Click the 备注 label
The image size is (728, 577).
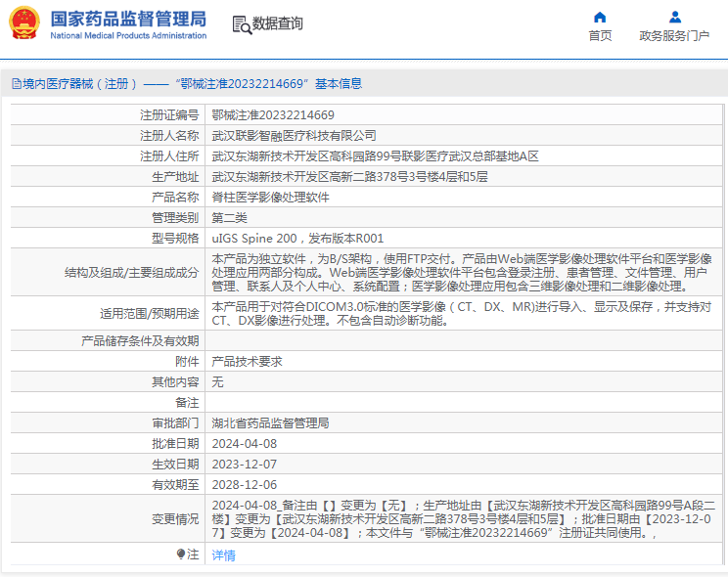187,403
